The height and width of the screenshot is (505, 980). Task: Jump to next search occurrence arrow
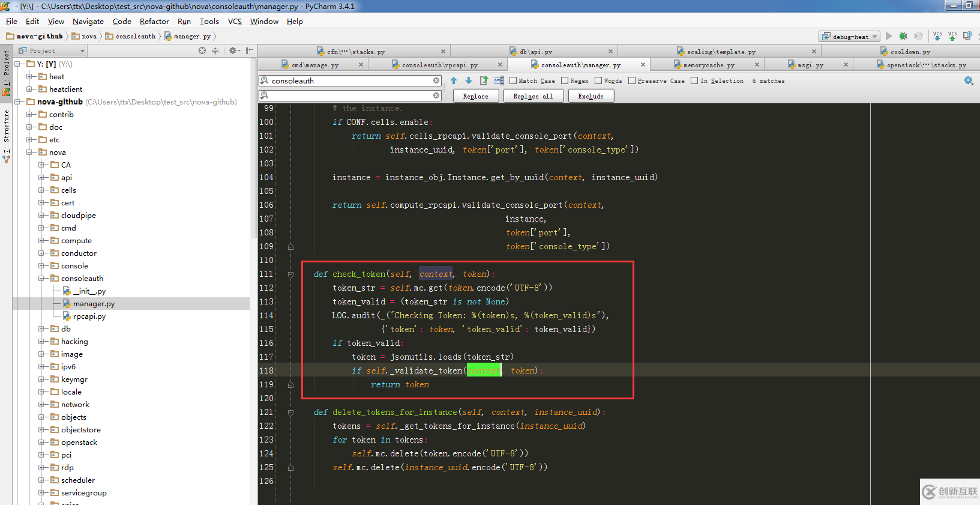469,80
